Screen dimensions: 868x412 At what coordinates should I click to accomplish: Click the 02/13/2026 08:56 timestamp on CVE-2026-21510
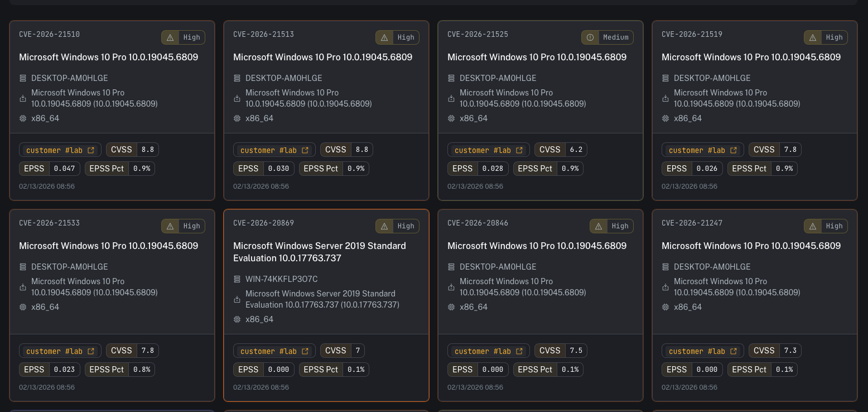47,186
